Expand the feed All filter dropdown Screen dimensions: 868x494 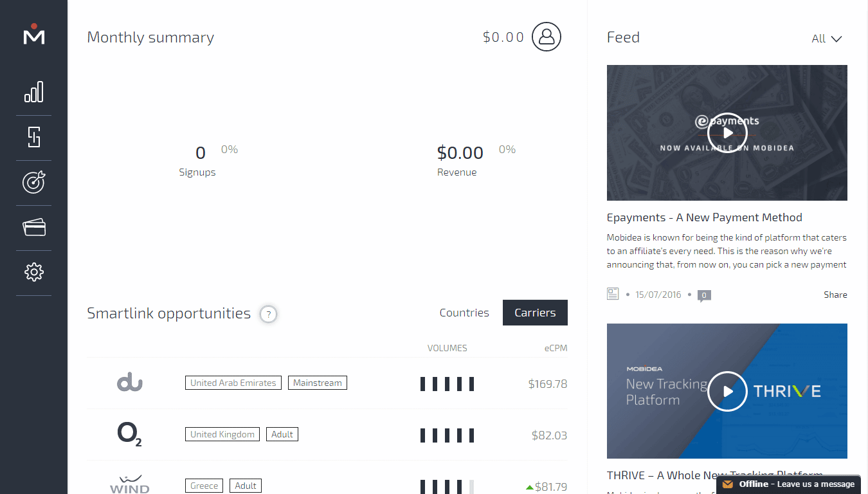click(x=827, y=39)
